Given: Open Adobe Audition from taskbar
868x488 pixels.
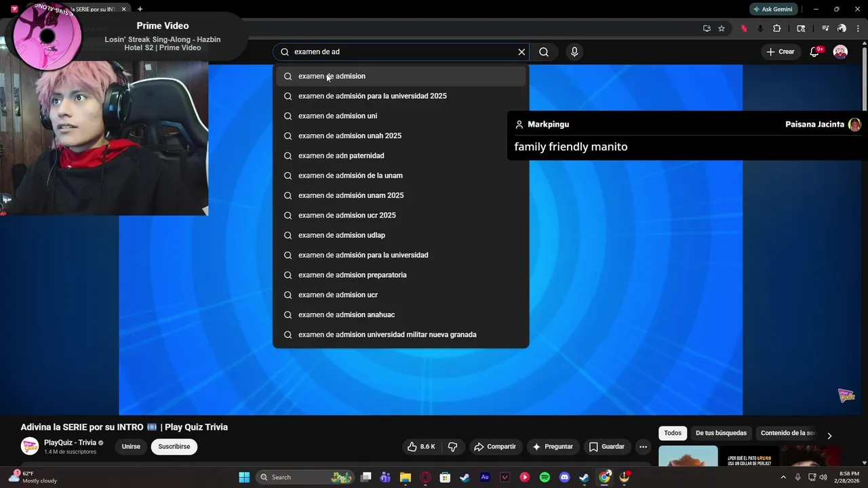Looking at the screenshot, I should click(485, 477).
